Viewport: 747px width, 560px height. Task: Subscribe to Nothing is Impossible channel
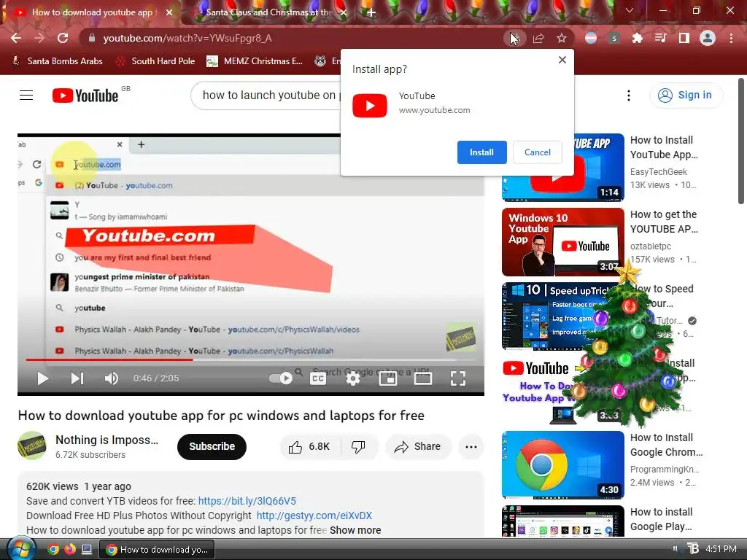point(212,447)
